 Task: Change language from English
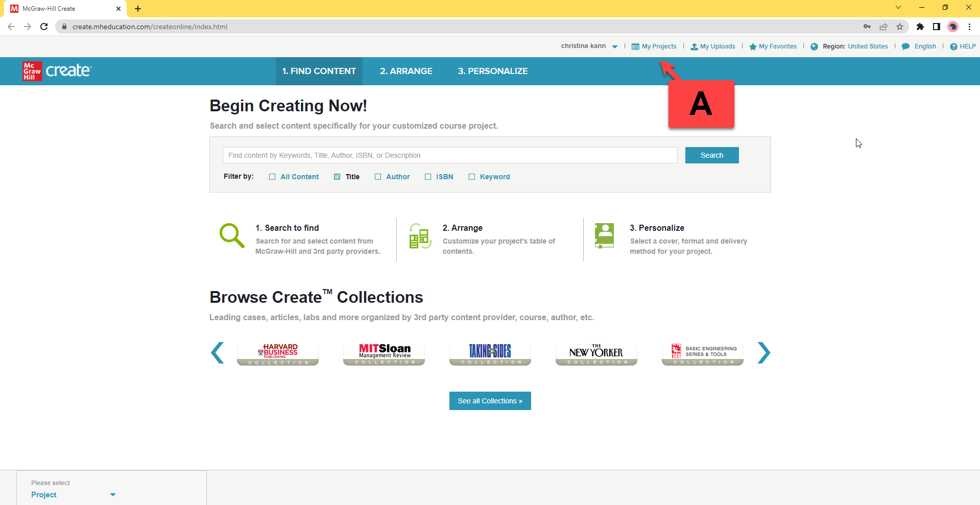pyautogui.click(x=925, y=46)
